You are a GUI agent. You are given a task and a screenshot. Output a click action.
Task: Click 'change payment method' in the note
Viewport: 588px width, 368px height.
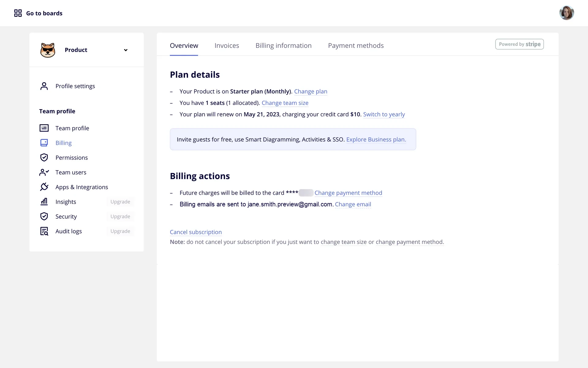click(x=409, y=242)
